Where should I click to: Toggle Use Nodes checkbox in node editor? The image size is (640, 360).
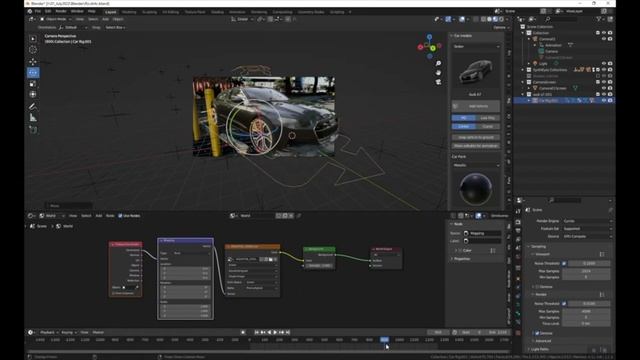pos(120,216)
